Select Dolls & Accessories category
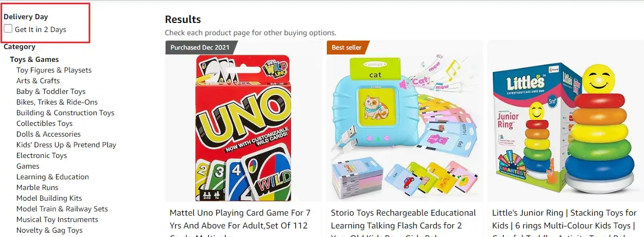Image resolution: width=644 pixels, height=237 pixels. [x=49, y=134]
